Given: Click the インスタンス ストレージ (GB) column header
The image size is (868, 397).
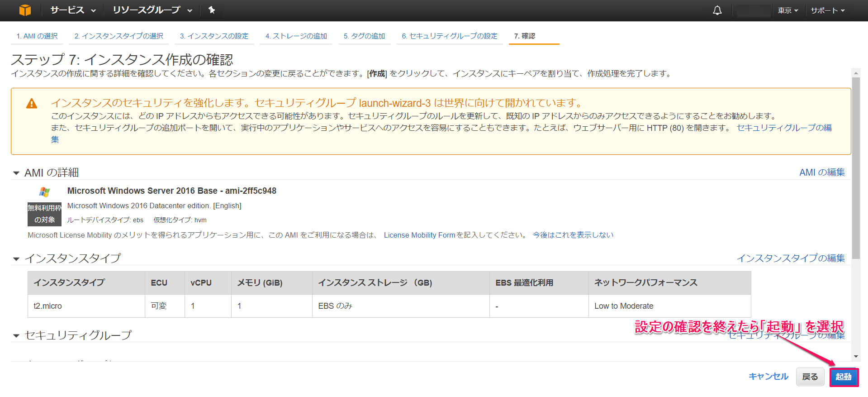Looking at the screenshot, I should 401,283.
